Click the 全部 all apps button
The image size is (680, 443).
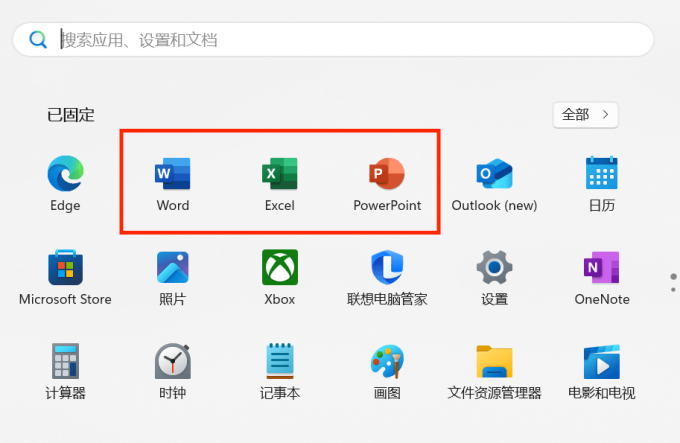pyautogui.click(x=585, y=115)
